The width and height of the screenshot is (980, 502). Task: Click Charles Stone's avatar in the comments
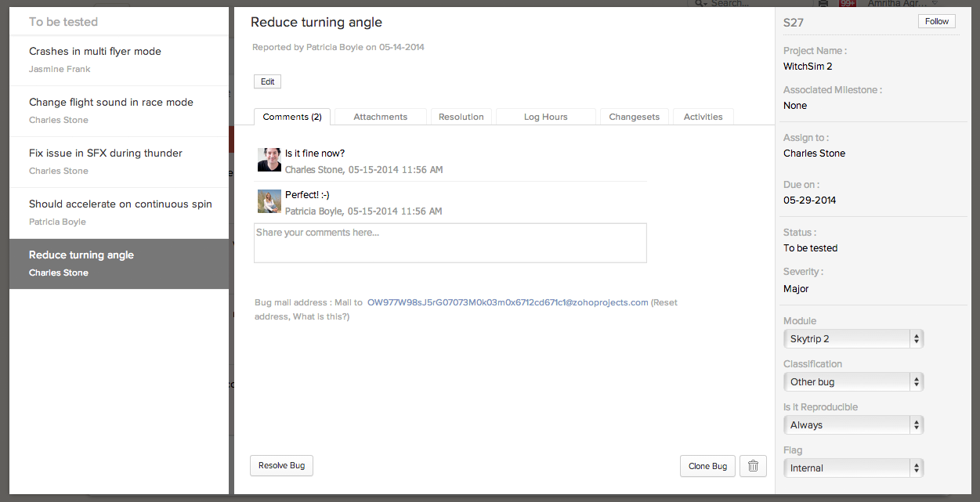tap(269, 160)
